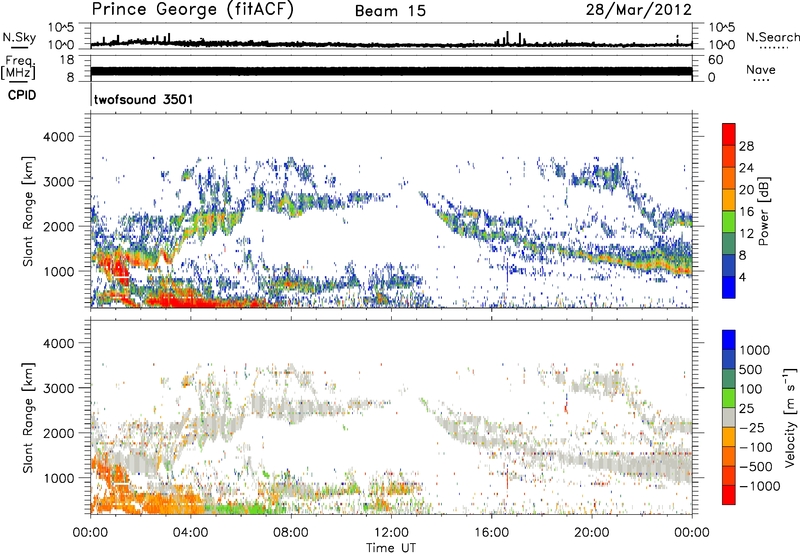The height and width of the screenshot is (554, 800).
Task: Click the '4' label on the Power scale
Action: pos(742,277)
